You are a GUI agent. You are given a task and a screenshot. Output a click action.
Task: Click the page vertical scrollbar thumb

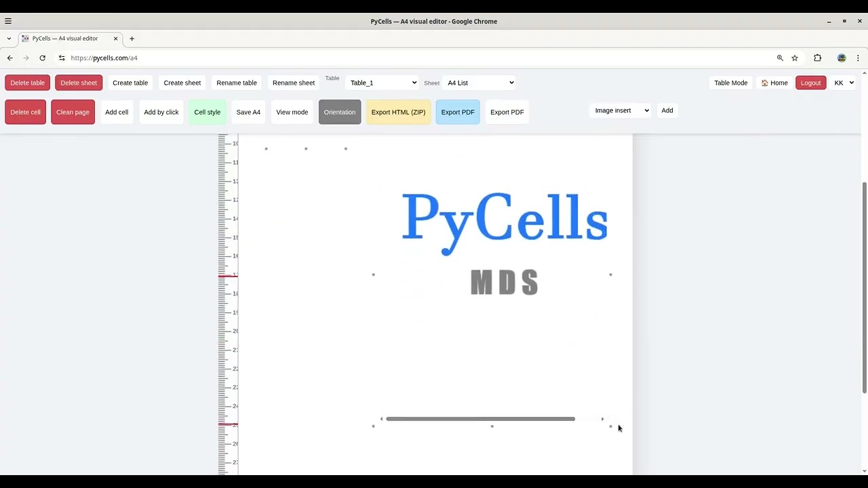[864, 287]
